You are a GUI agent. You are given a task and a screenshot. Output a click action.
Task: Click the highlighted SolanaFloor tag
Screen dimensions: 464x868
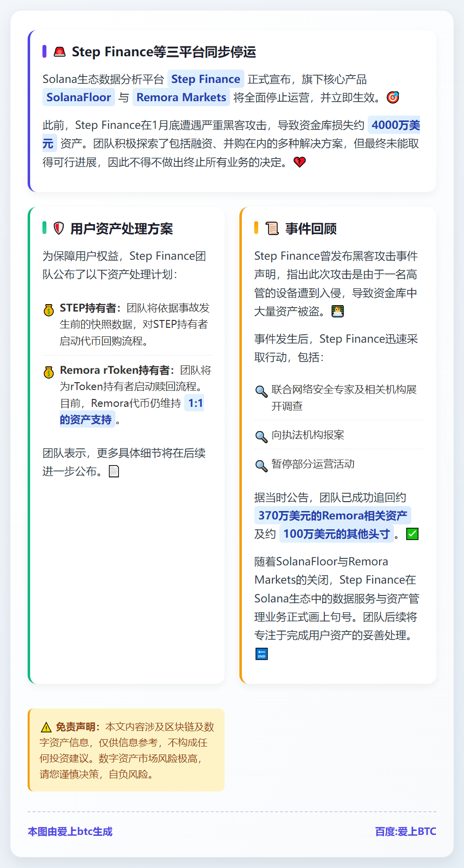[x=78, y=97]
